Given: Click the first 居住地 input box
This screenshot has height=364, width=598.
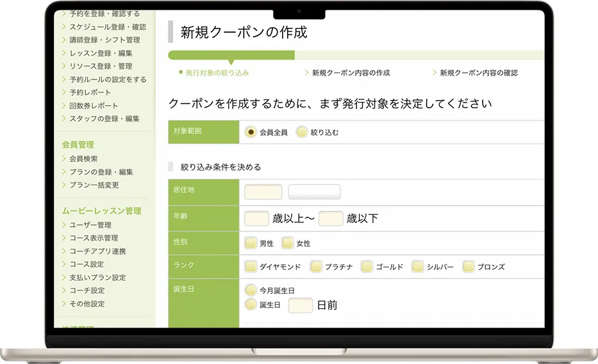Looking at the screenshot, I should (263, 192).
